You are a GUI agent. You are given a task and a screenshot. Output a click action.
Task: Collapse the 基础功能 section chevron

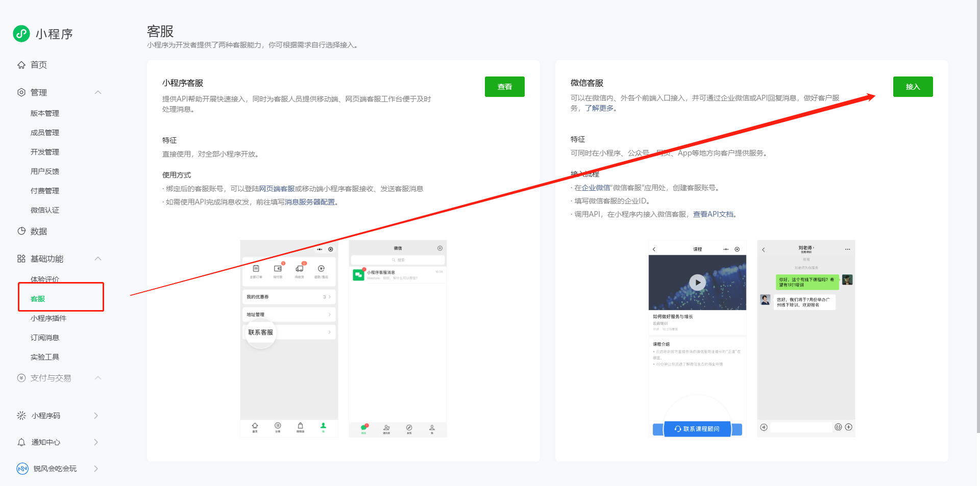(x=98, y=259)
